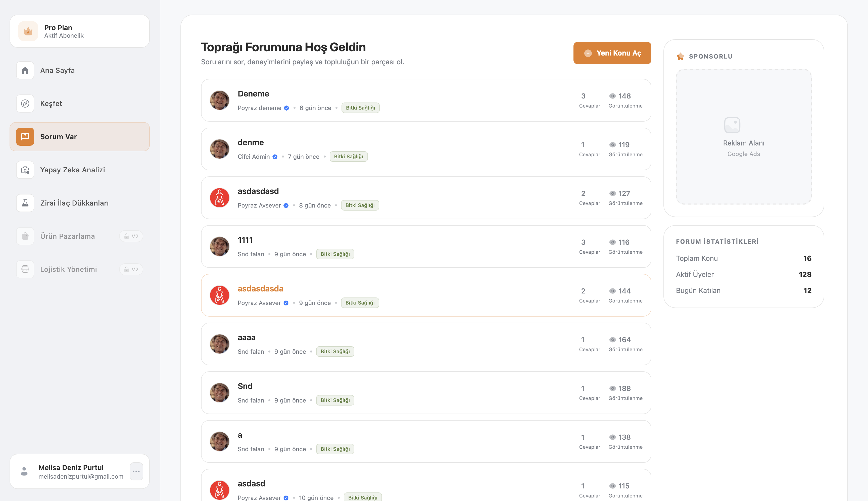Viewport: 868px width, 501px height.
Task: Click the Pro Plan crown icon
Action: pos(28,31)
